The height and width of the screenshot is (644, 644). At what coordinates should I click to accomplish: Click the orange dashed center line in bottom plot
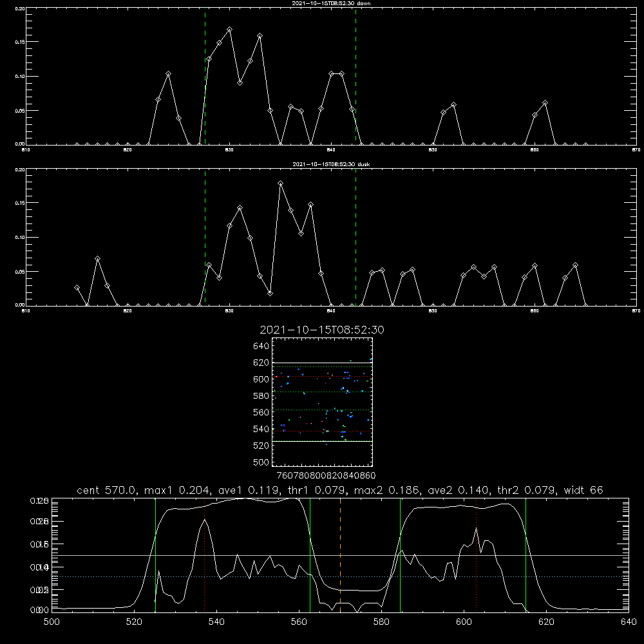point(341,555)
